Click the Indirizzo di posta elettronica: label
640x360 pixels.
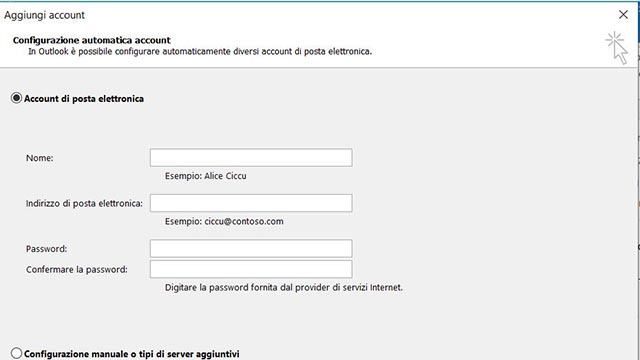pos(84,203)
